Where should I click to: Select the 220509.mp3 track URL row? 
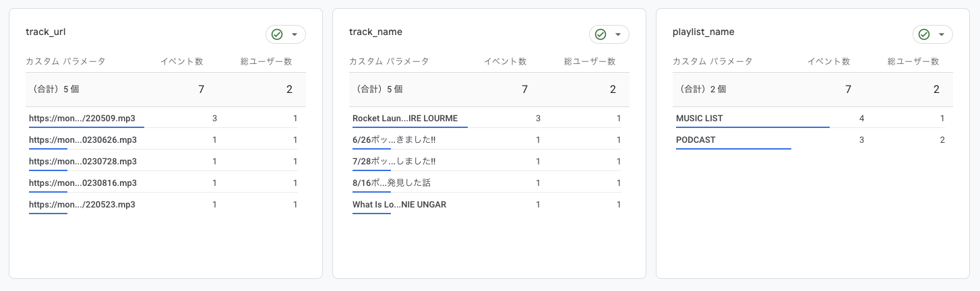83,119
